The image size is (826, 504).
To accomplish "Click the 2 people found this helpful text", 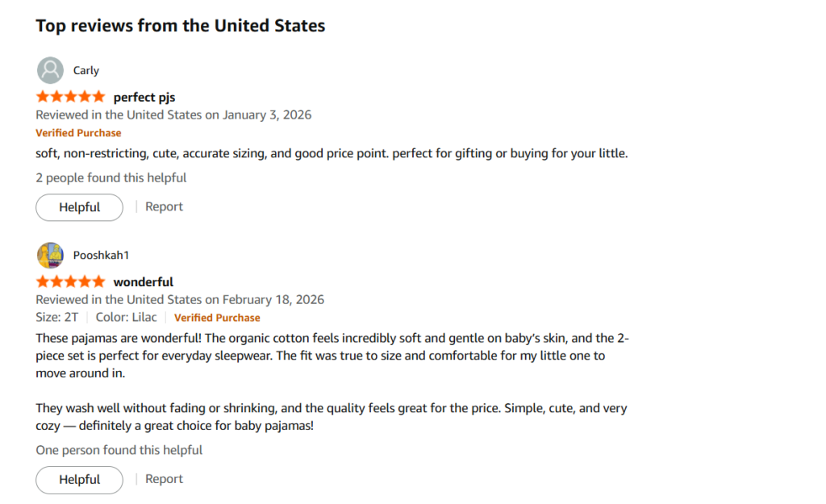I will tap(111, 177).
